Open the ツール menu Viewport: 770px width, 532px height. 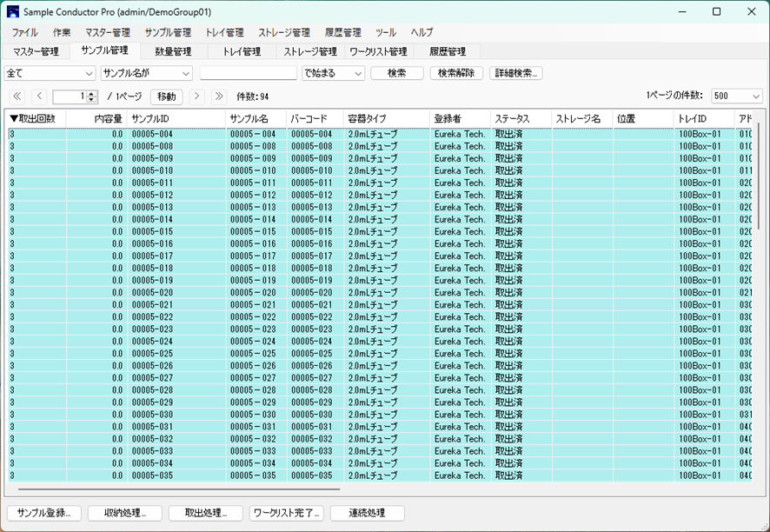[386, 32]
